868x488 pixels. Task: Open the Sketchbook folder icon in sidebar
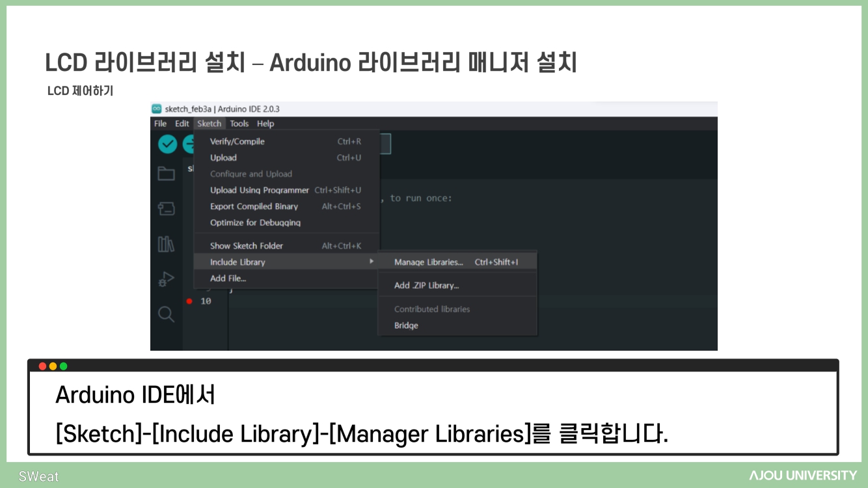(167, 173)
